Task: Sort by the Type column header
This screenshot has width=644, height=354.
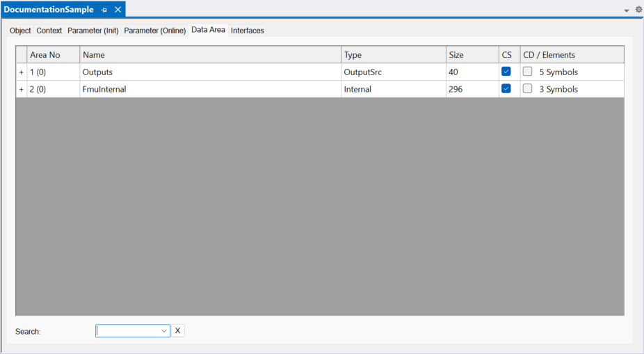Action: pyautogui.click(x=394, y=55)
